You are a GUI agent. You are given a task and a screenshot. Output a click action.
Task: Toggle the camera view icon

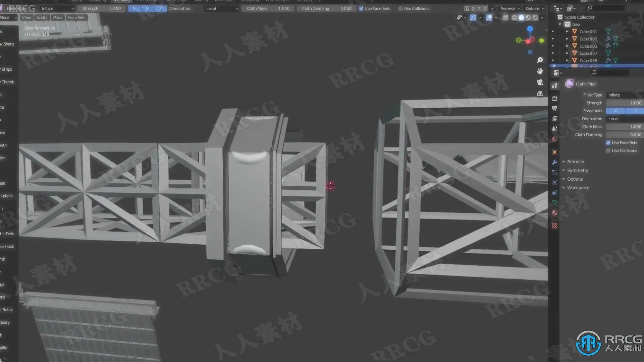click(540, 82)
